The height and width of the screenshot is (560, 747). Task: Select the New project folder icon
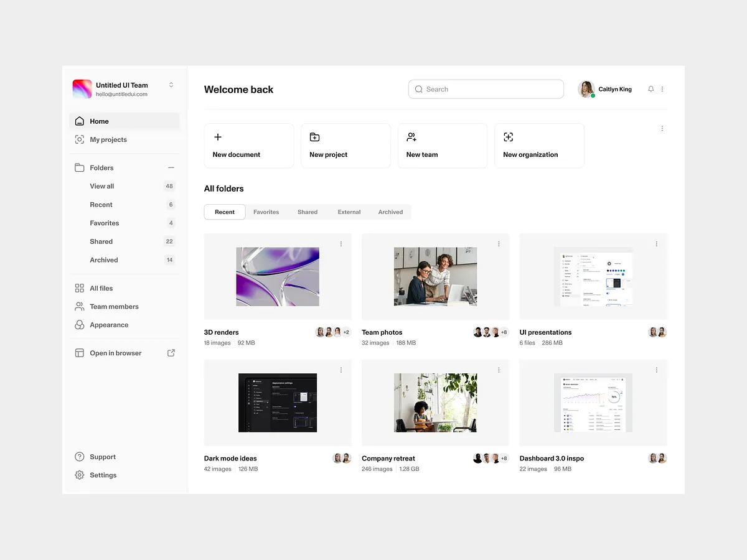(x=314, y=137)
